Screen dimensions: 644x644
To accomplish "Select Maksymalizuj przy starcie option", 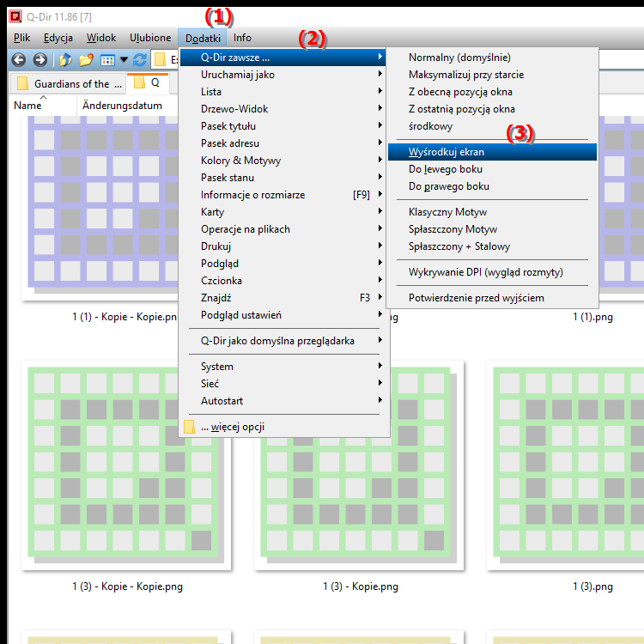I will pyautogui.click(x=492, y=75).
